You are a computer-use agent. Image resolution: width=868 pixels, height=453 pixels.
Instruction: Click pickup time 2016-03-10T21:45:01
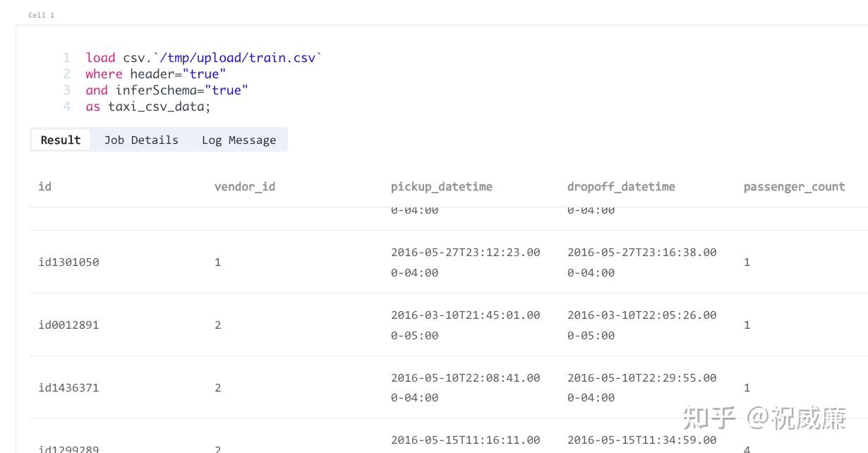point(466,325)
